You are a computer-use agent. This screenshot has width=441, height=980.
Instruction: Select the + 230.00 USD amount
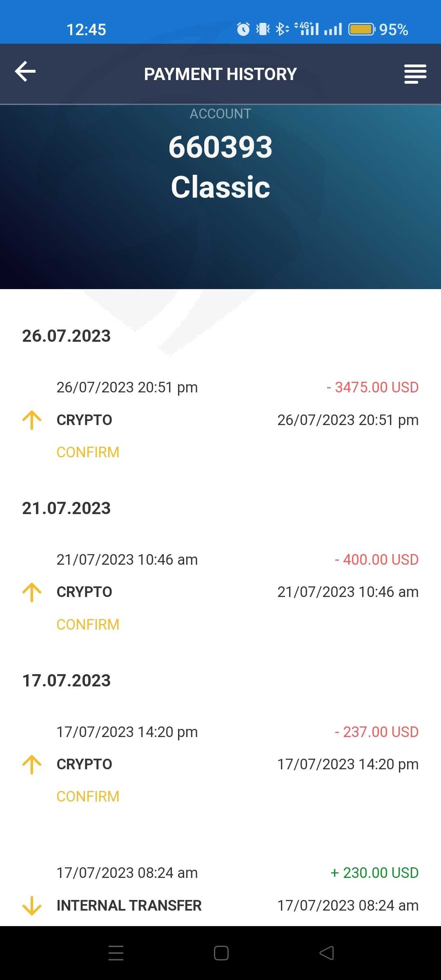(x=374, y=873)
